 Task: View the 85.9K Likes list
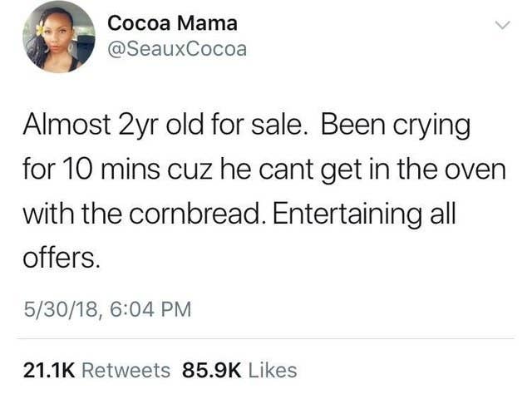(x=239, y=370)
